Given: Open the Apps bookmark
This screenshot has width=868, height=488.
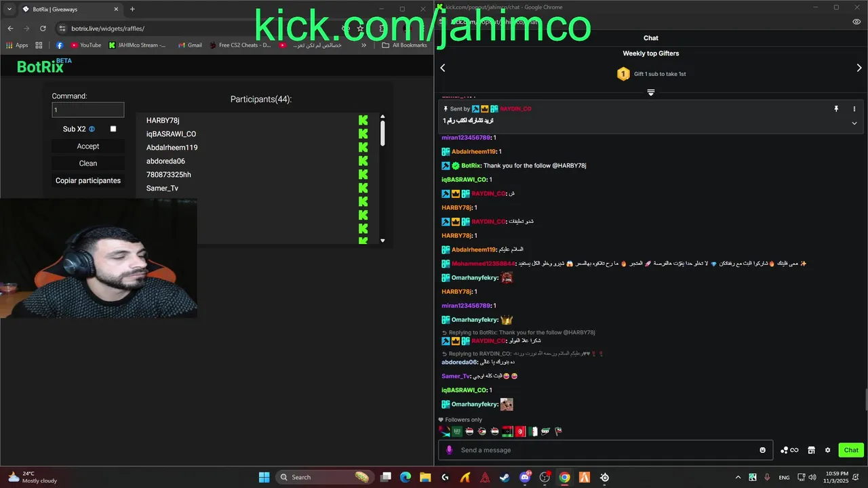Looking at the screenshot, I should [x=17, y=45].
